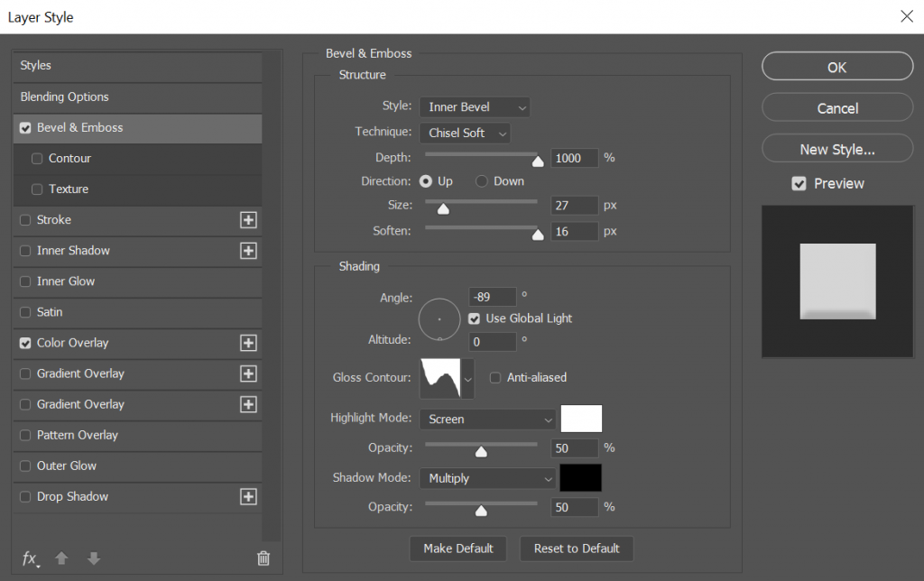Add another Inner Shadow with plus icon
924x581 pixels.
[x=248, y=251]
